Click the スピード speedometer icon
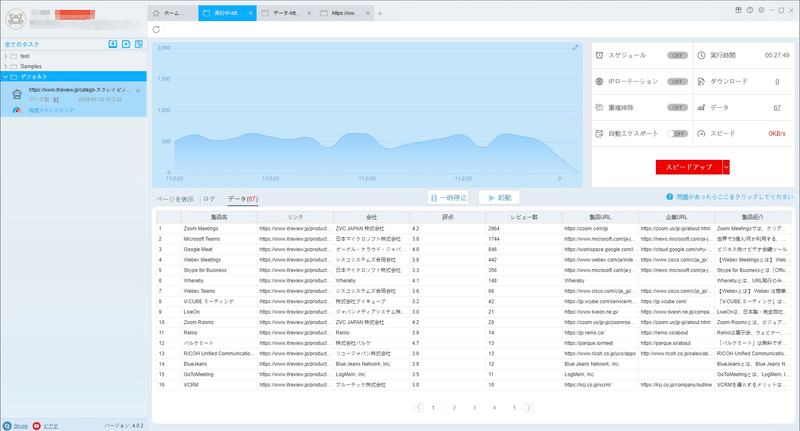This screenshot has height=431, width=800. pos(702,134)
